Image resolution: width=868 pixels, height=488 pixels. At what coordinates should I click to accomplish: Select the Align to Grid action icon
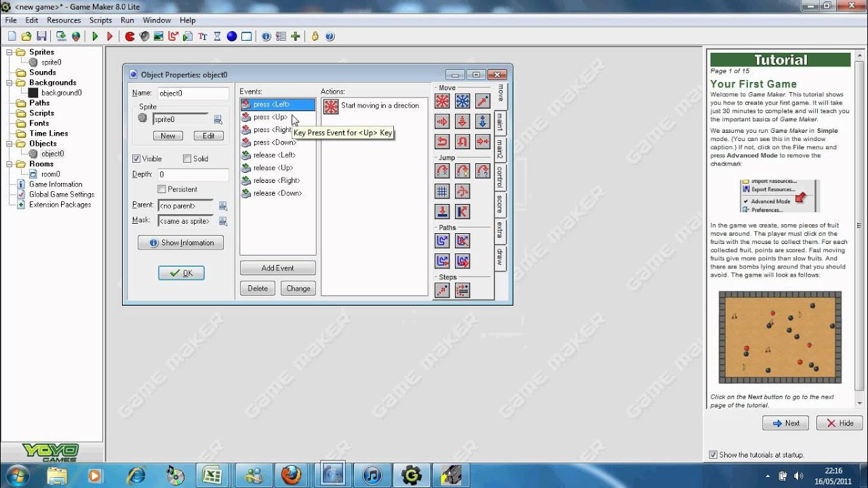click(x=442, y=192)
